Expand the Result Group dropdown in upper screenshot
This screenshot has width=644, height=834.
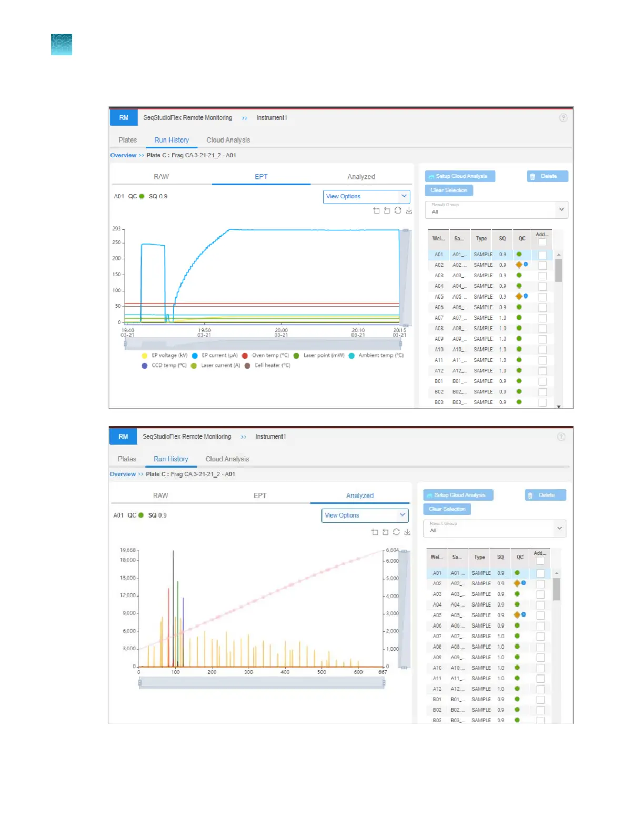pyautogui.click(x=497, y=209)
